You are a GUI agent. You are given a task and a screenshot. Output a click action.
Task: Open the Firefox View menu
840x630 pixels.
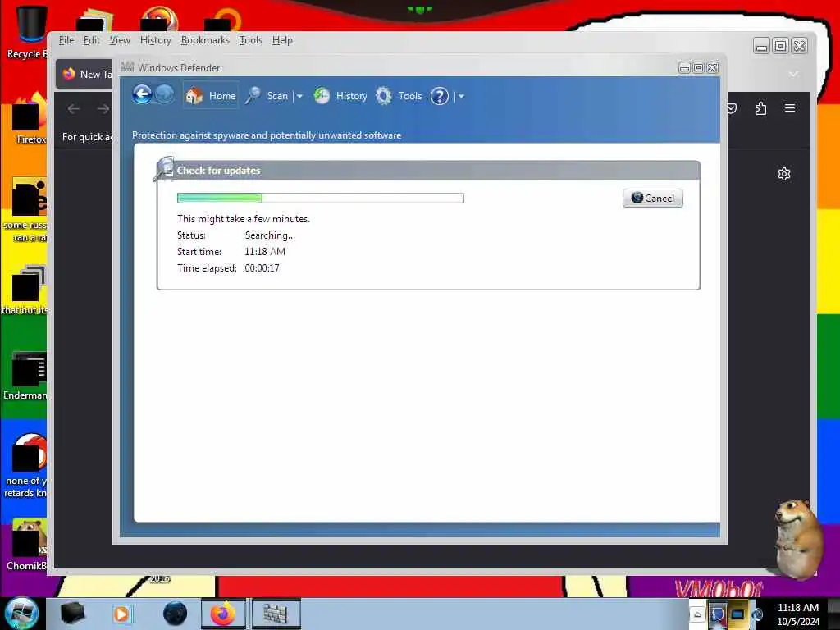(120, 40)
